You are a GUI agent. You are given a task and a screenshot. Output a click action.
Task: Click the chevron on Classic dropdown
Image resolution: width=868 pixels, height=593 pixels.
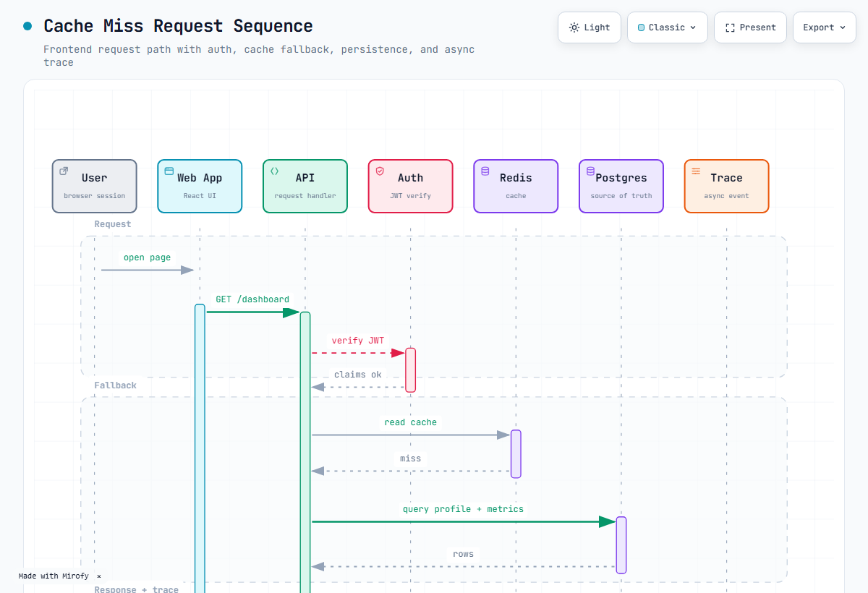693,27
